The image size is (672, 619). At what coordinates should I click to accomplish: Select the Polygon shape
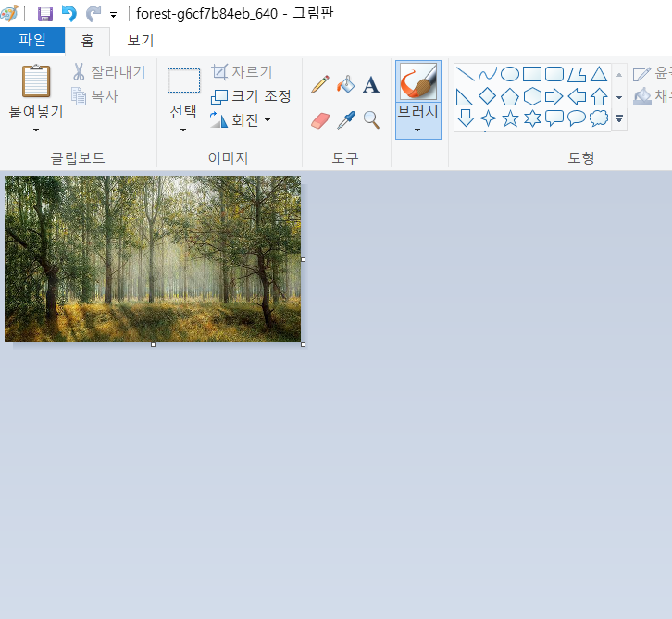(577, 74)
